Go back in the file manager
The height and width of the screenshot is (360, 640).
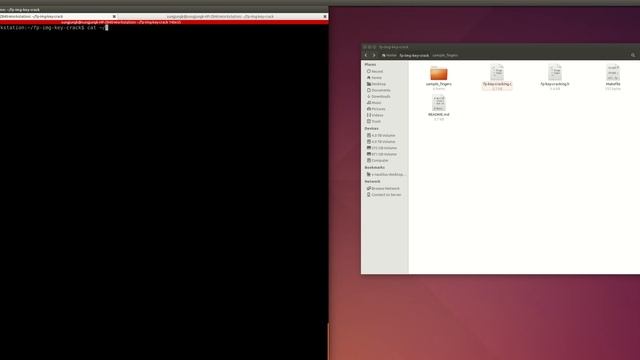tap(366, 55)
